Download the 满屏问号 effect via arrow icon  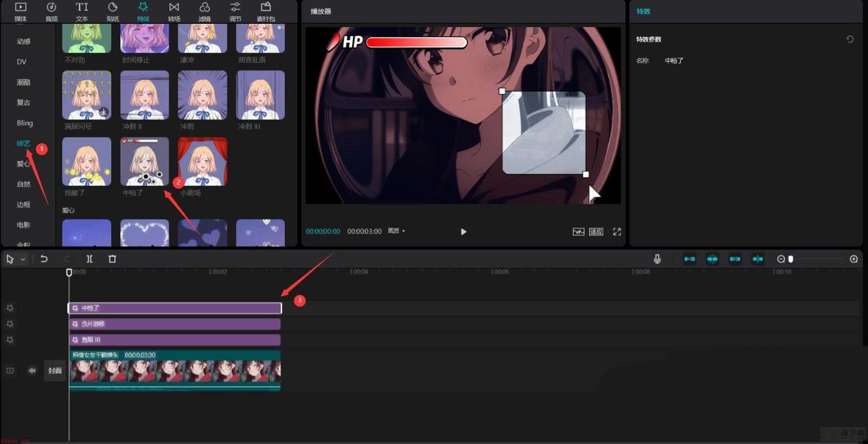tap(104, 112)
